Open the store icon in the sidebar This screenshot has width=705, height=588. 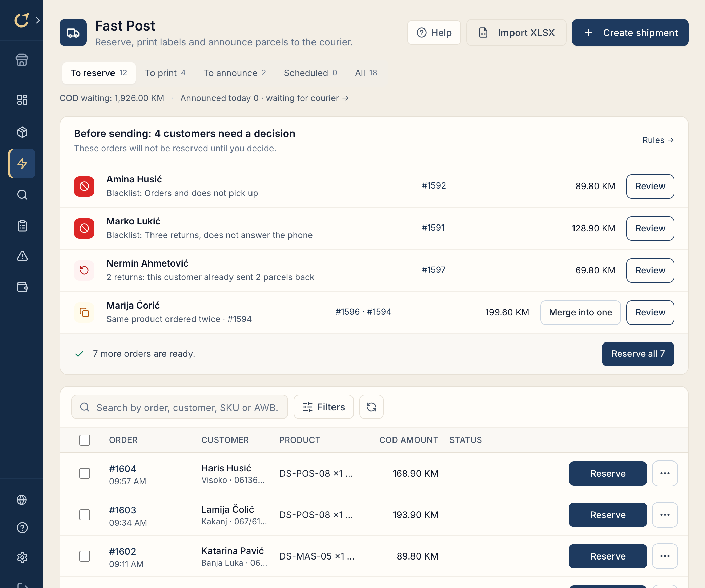22,60
